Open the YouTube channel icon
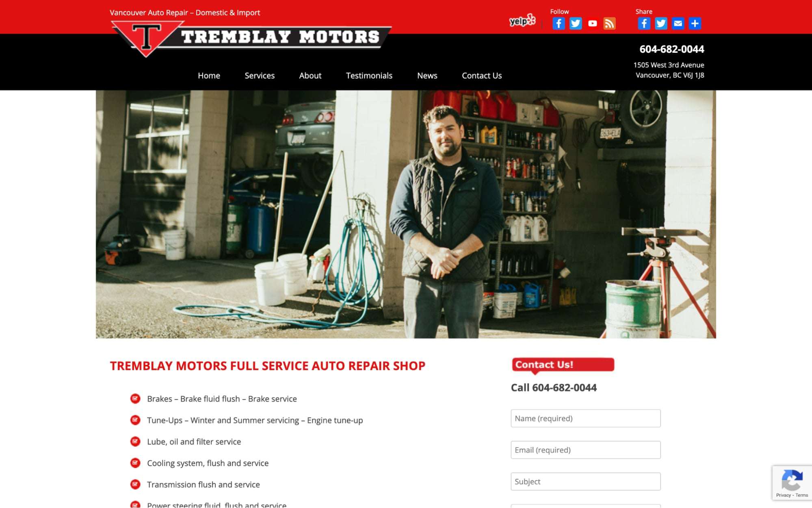812x508 pixels. (593, 24)
